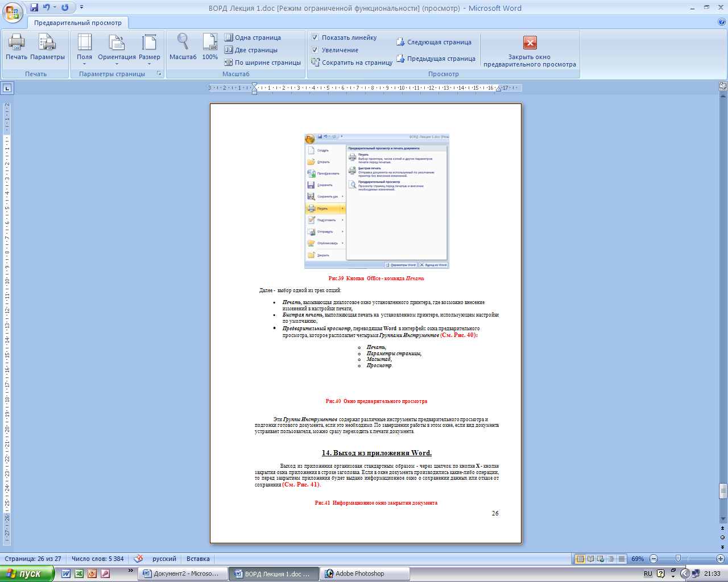Screen dimensions: 728x582
Task: Click the zoom out minus button
Action: pyautogui.click(x=653, y=559)
